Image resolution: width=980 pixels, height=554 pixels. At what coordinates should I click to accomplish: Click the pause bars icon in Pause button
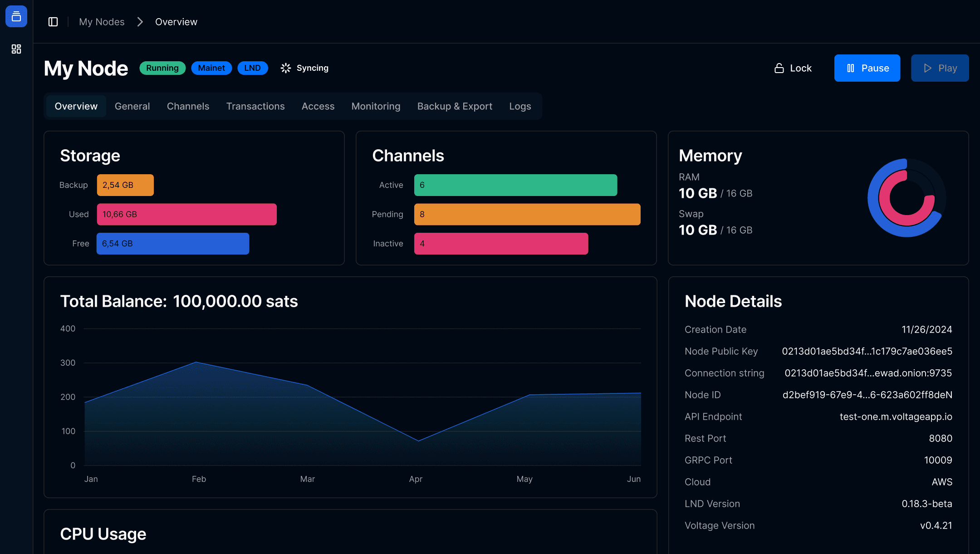(851, 68)
